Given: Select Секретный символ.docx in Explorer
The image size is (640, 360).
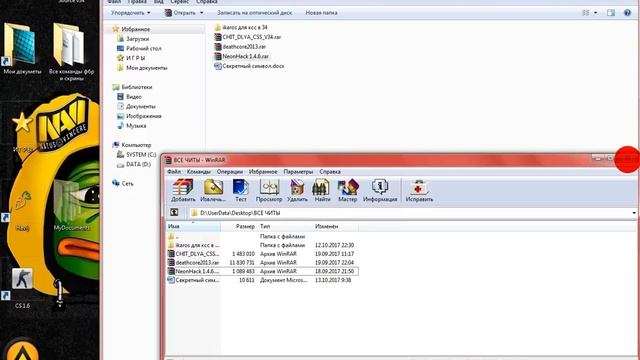Looking at the screenshot, I should pos(249,66).
